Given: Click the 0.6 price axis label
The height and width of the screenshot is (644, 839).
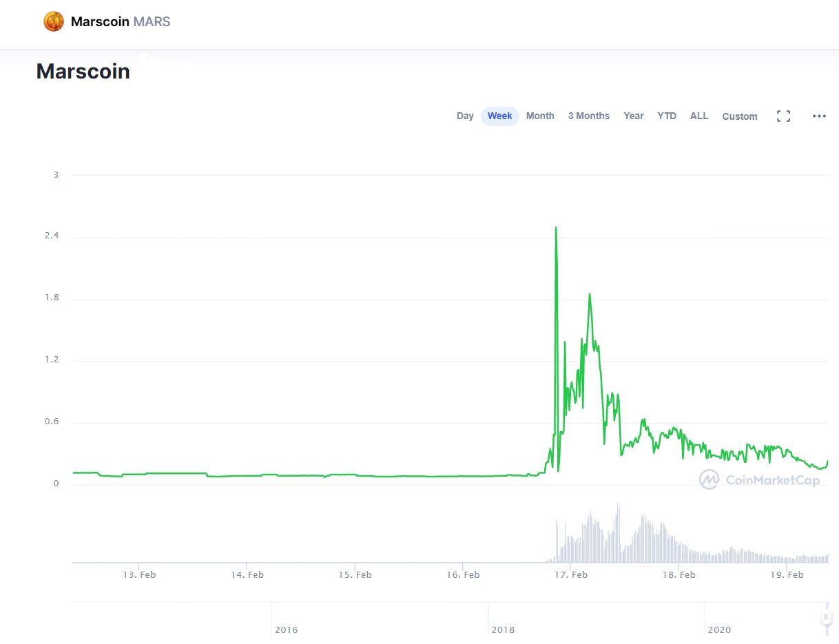Looking at the screenshot, I should [x=52, y=422].
